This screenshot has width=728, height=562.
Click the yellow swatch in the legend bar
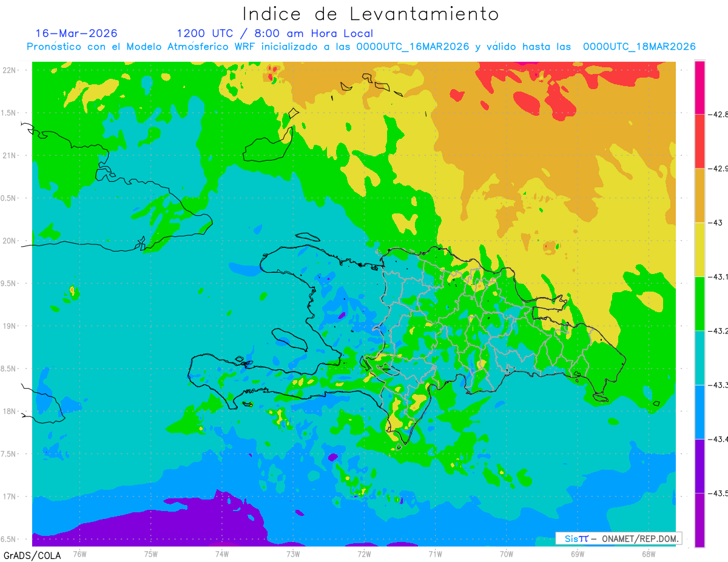pos(699,249)
